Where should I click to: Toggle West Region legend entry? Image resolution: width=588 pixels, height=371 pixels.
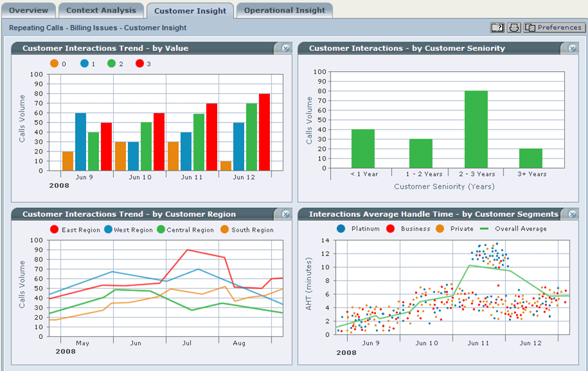pyautogui.click(x=129, y=230)
